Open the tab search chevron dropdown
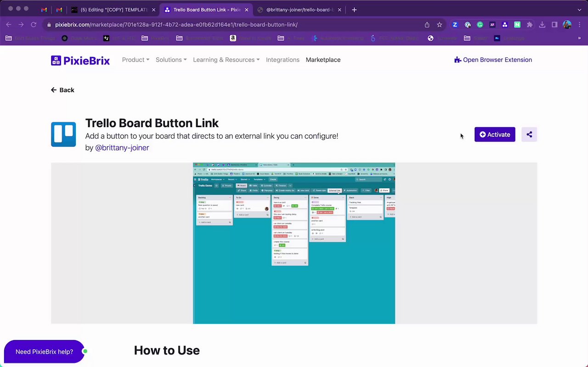Image resolution: width=588 pixels, height=367 pixels. coord(579,10)
